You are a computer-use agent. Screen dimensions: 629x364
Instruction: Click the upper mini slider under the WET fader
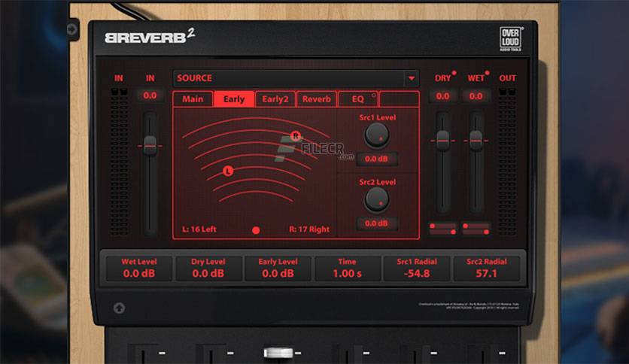[x=476, y=226]
